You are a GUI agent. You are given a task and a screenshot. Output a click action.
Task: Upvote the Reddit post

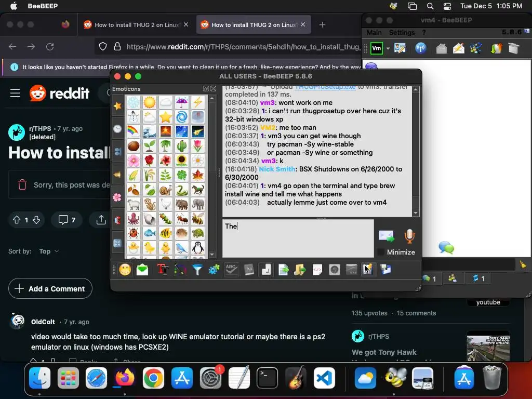tap(16, 220)
